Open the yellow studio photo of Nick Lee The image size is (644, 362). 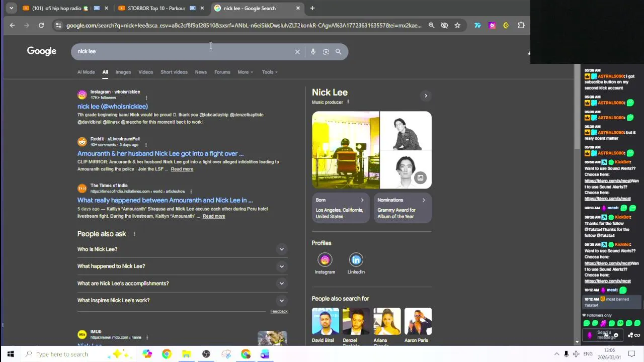point(346,150)
